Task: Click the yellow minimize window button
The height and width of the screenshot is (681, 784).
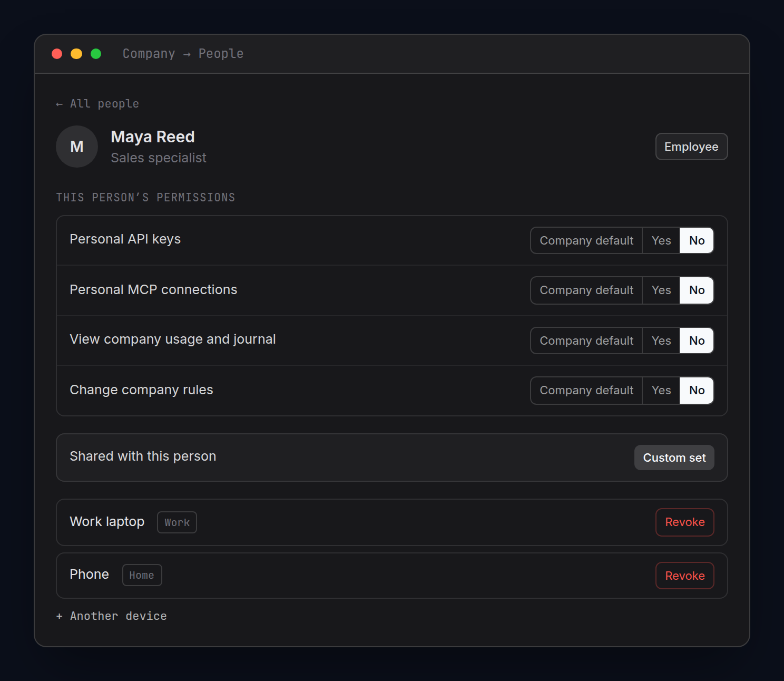Action: 76,54
